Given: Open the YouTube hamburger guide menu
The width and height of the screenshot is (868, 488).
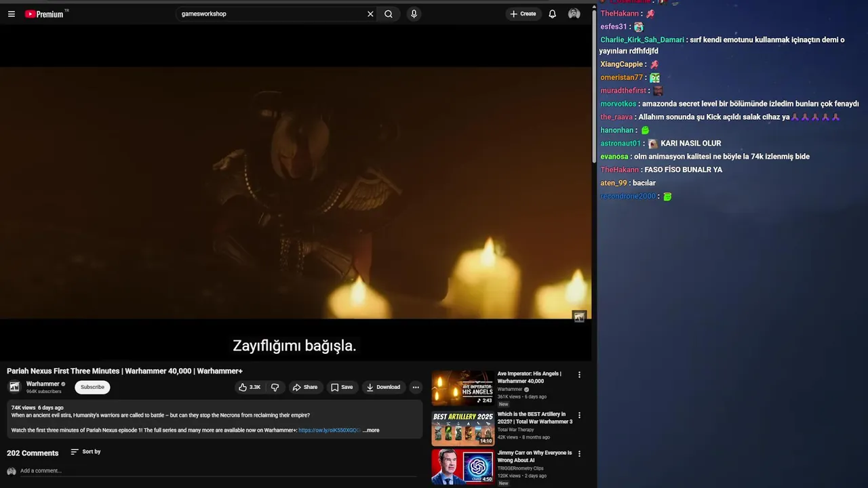Looking at the screenshot, I should (x=12, y=14).
